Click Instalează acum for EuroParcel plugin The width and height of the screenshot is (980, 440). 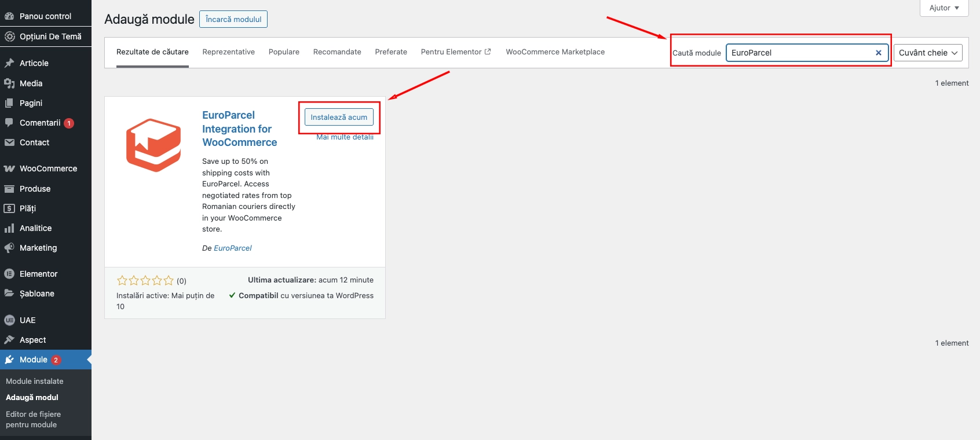(x=339, y=117)
